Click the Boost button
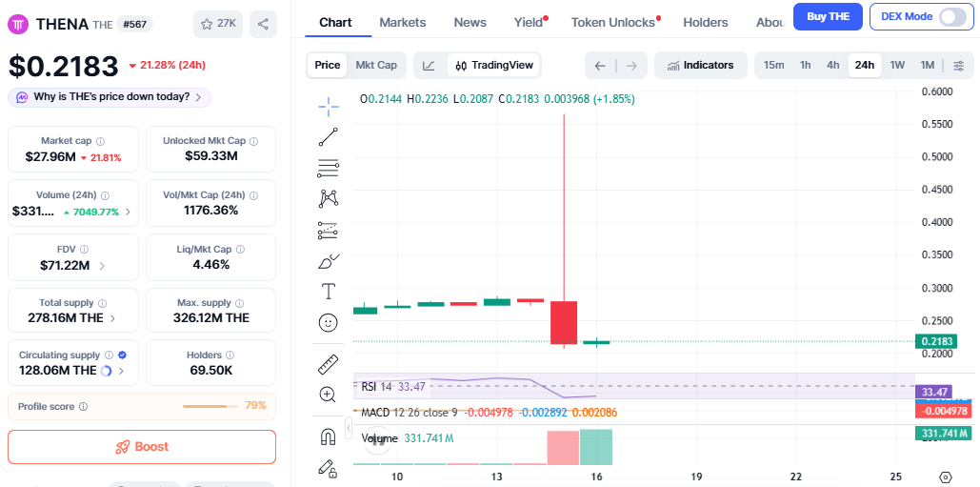This screenshot has width=980, height=487. pyautogui.click(x=142, y=447)
